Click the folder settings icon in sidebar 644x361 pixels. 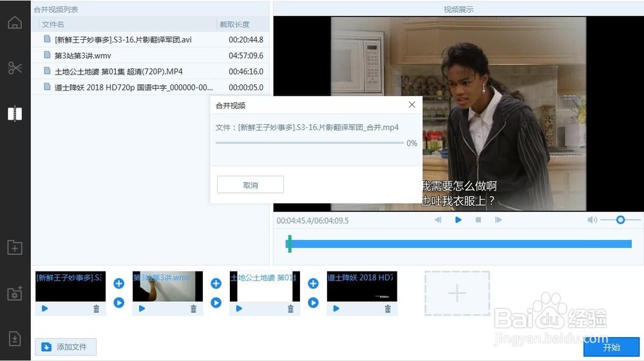point(15,293)
